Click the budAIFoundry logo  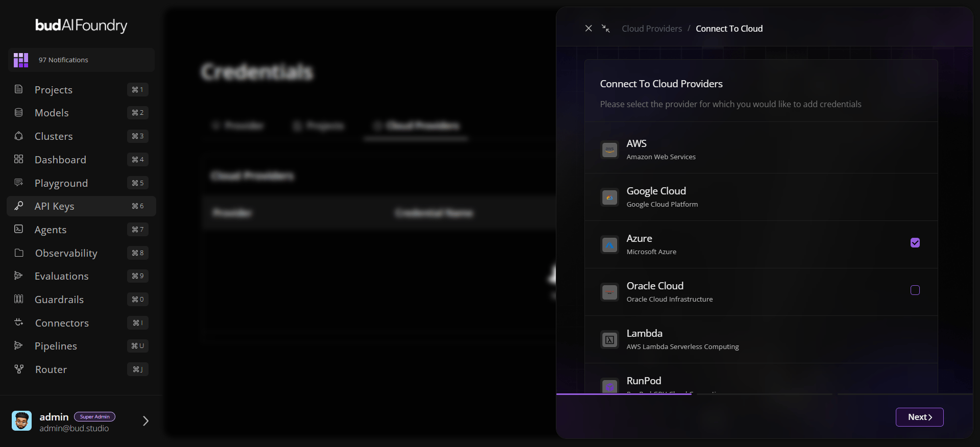81,26
